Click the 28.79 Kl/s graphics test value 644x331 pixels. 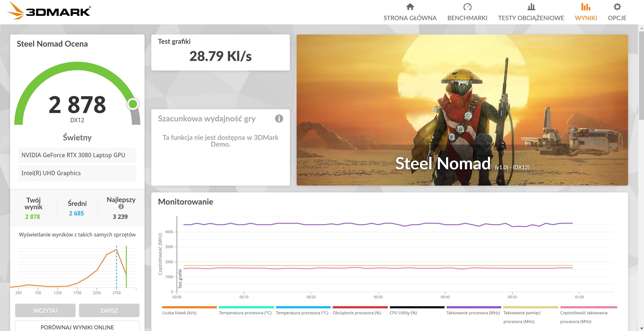point(220,56)
